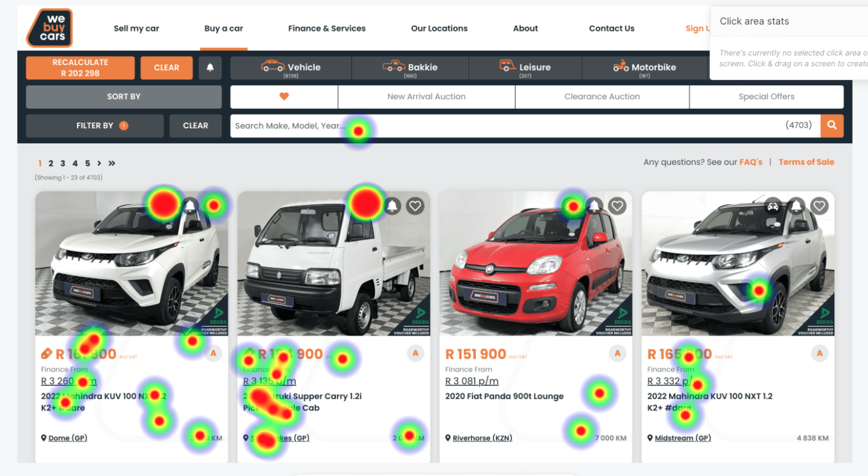Viewport: 868px width, 476px height.
Task: Open the Terms of Sale link
Action: [x=806, y=162]
